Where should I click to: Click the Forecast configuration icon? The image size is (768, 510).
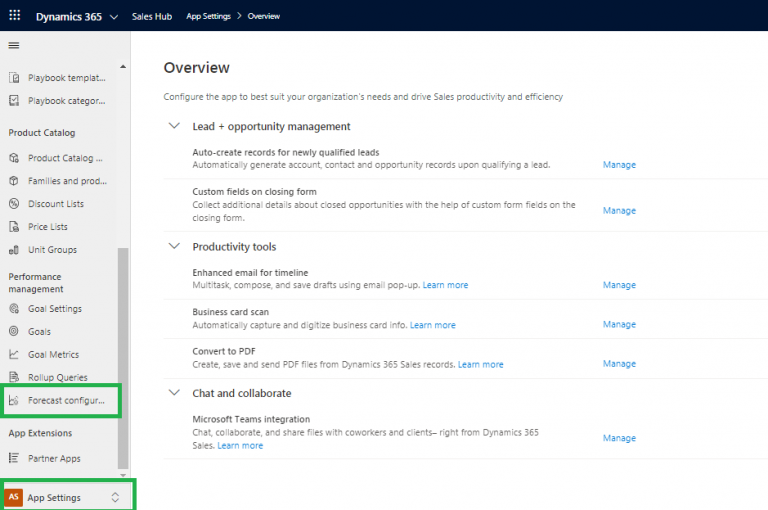tap(14, 400)
